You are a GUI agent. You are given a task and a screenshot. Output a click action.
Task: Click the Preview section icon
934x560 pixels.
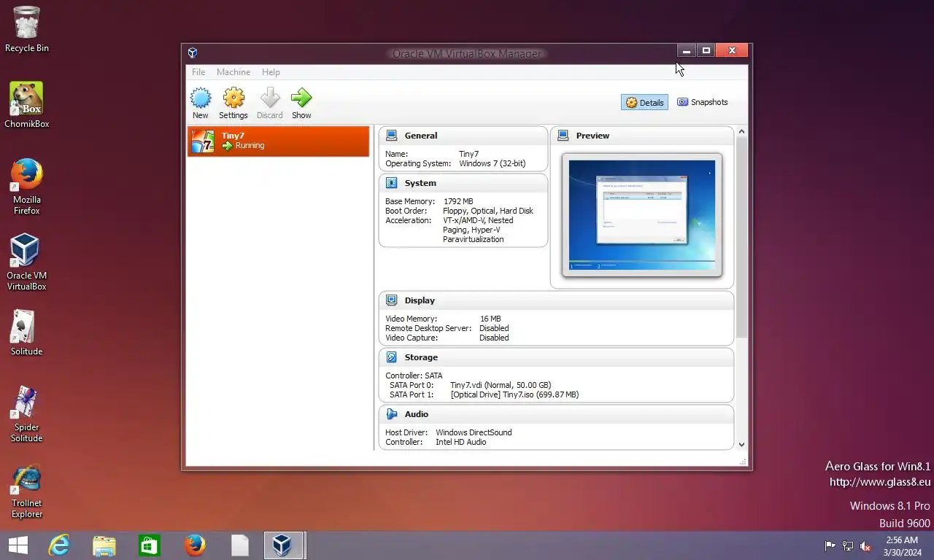[x=563, y=135]
